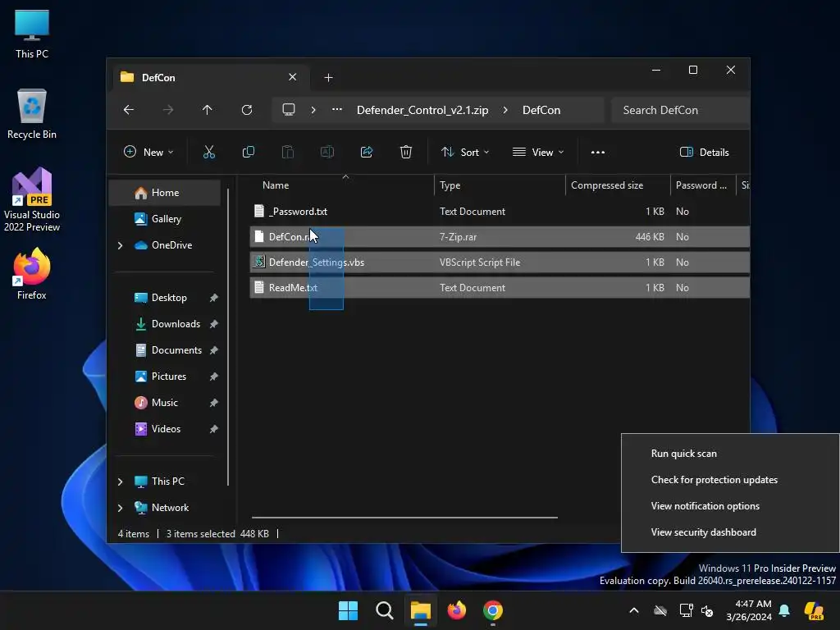Open Recycle Bin desktop icon
840x630 pixels.
click(32, 114)
